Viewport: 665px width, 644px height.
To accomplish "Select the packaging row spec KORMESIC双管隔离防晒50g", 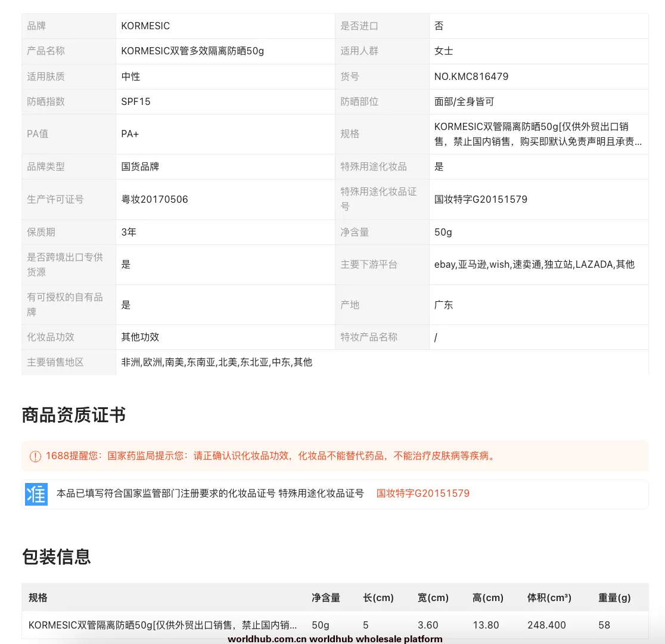I will 163,625.
